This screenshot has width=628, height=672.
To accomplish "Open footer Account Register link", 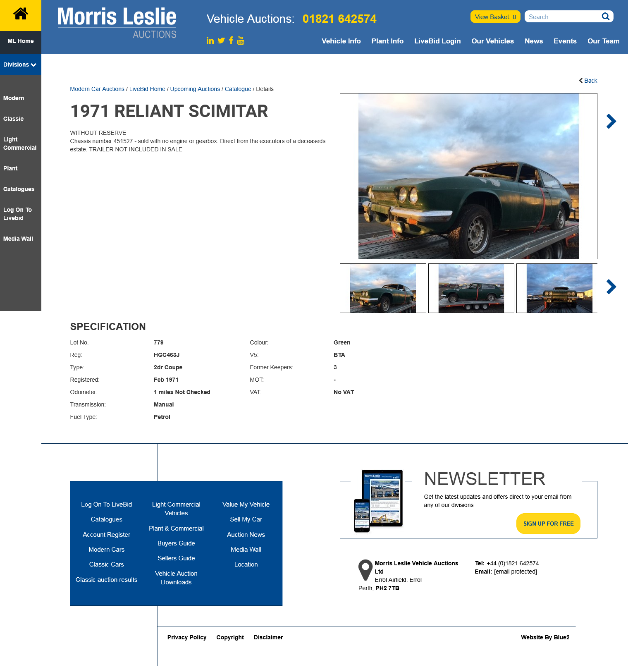I will point(107,535).
